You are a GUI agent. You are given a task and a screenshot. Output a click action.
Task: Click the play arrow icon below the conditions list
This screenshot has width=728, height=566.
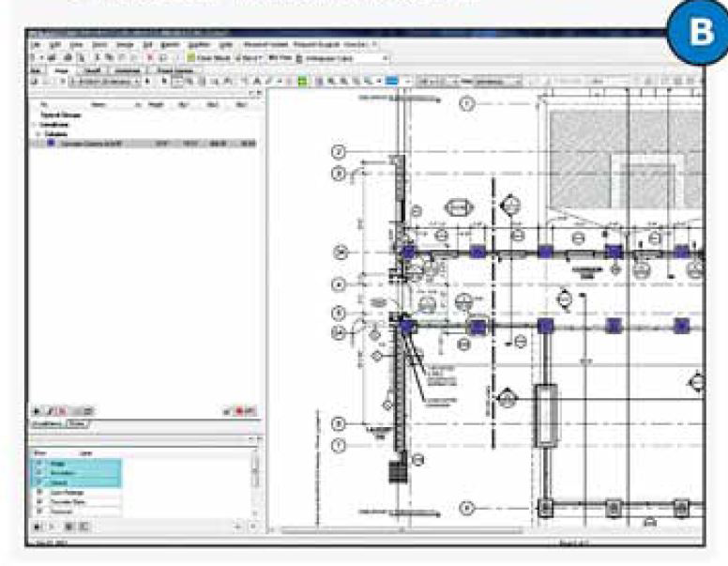point(38,411)
